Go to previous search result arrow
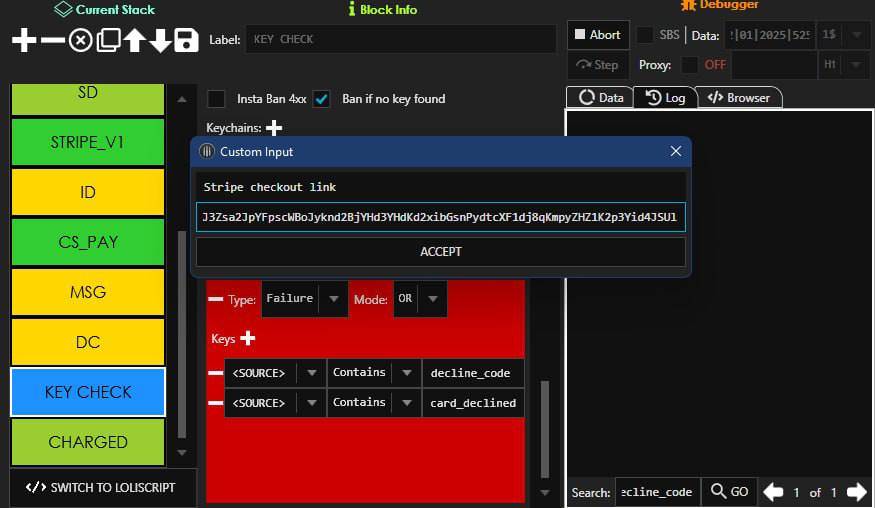 point(773,492)
